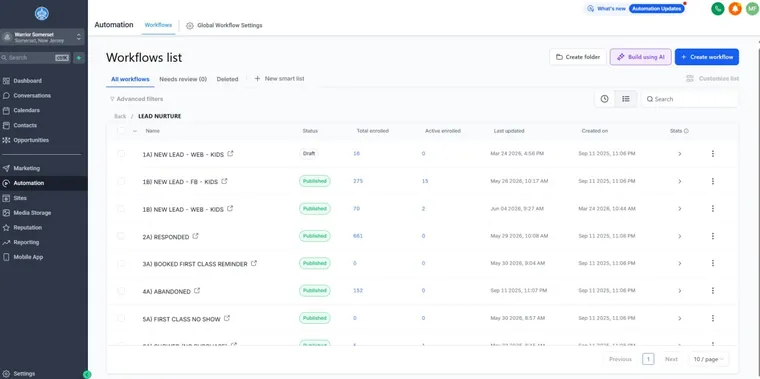The image size is (760, 379).
Task: Check the 2A) RESPONDED row
Action: pyautogui.click(x=121, y=236)
